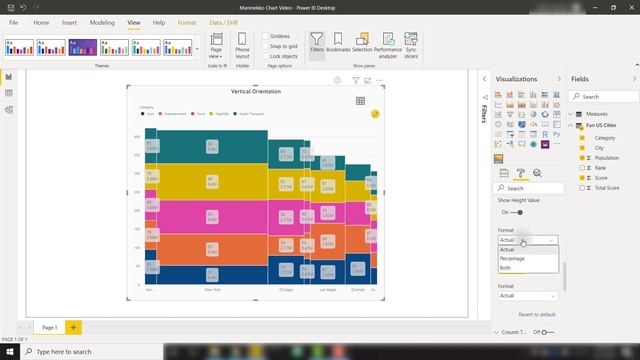Click Revert to default link
This screenshot has width=640, height=360.
pyautogui.click(x=537, y=314)
